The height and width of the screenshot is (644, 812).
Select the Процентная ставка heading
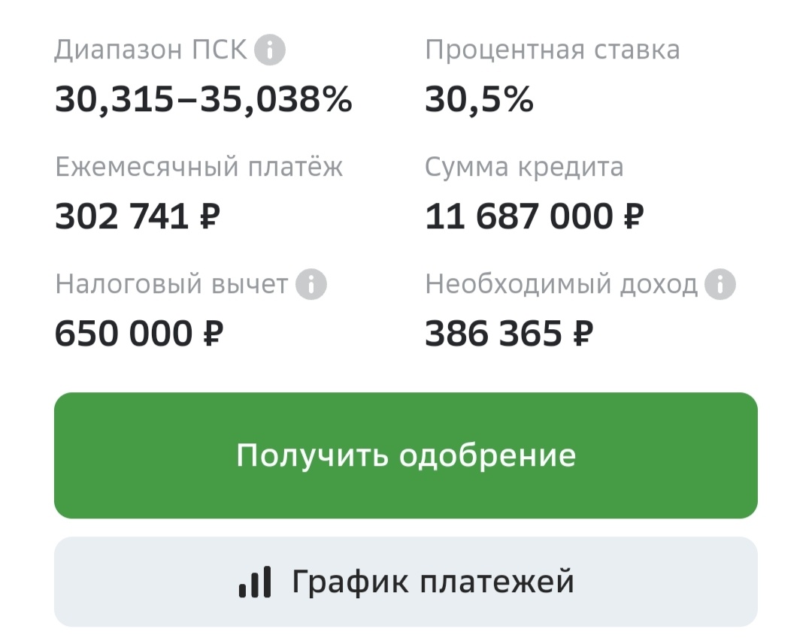tap(553, 50)
